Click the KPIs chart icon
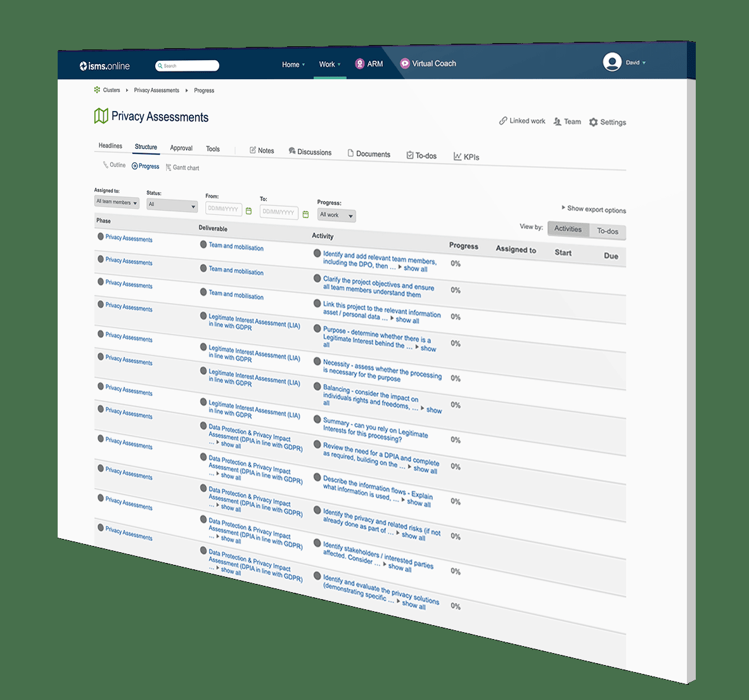This screenshot has width=749, height=700. click(x=458, y=156)
